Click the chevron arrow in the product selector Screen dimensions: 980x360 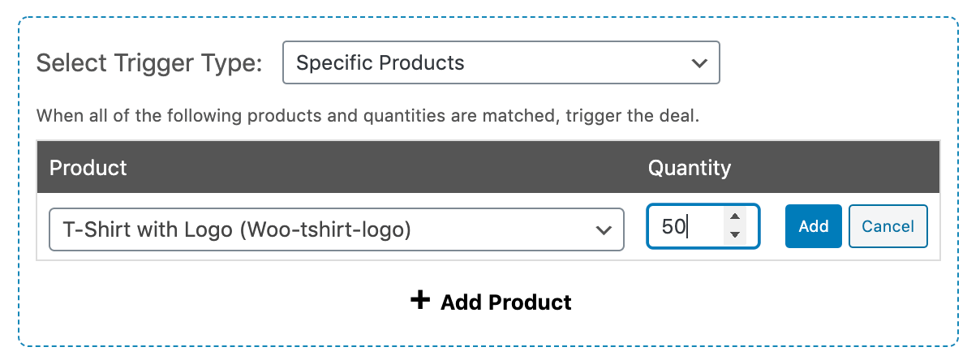coord(603,230)
